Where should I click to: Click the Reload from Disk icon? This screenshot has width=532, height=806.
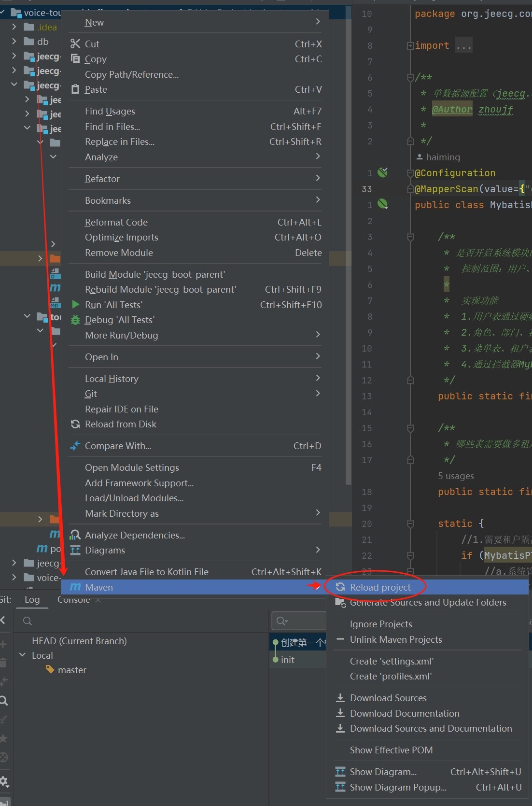click(x=75, y=424)
